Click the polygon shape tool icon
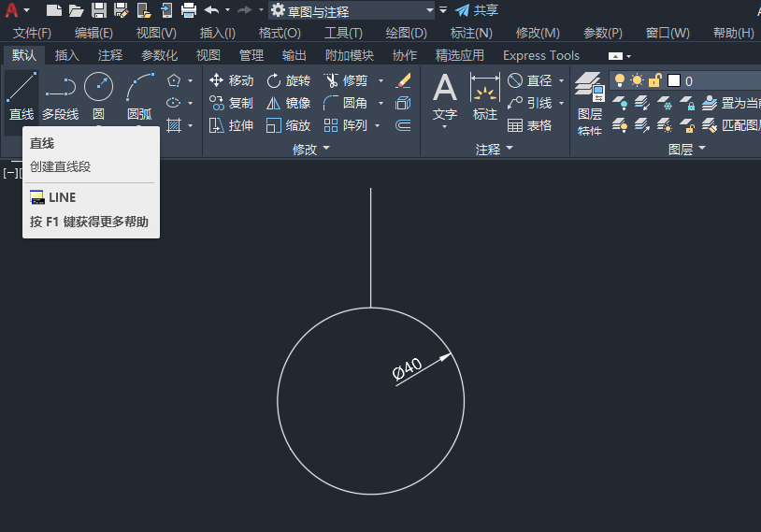This screenshot has height=532, width=761. pos(174,80)
